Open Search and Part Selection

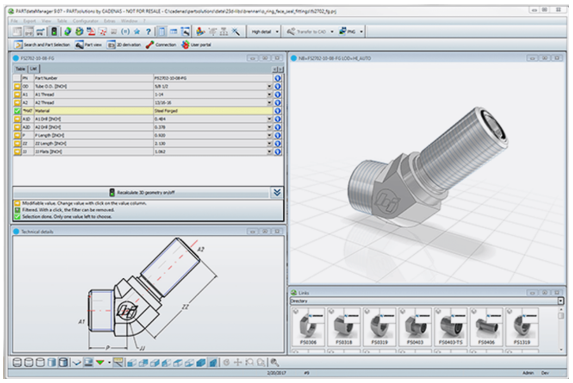(x=42, y=45)
